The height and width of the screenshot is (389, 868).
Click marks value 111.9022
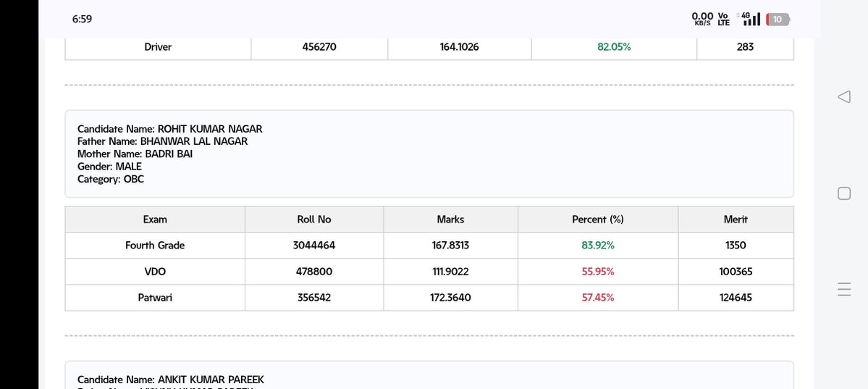pyautogui.click(x=450, y=272)
